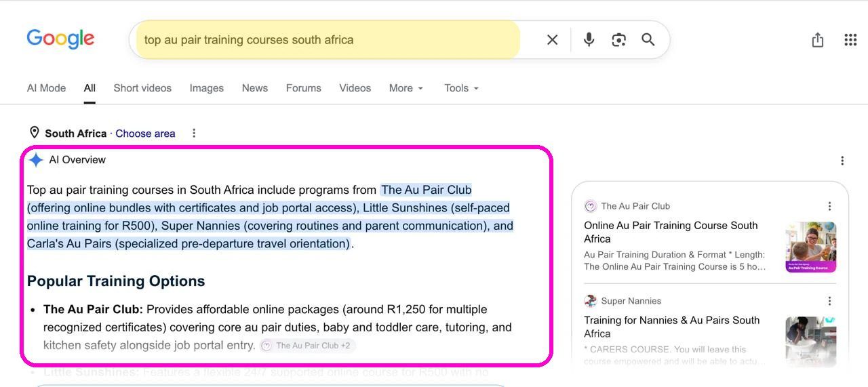Open Online Au Pair Training Course South Africa link

(x=671, y=232)
